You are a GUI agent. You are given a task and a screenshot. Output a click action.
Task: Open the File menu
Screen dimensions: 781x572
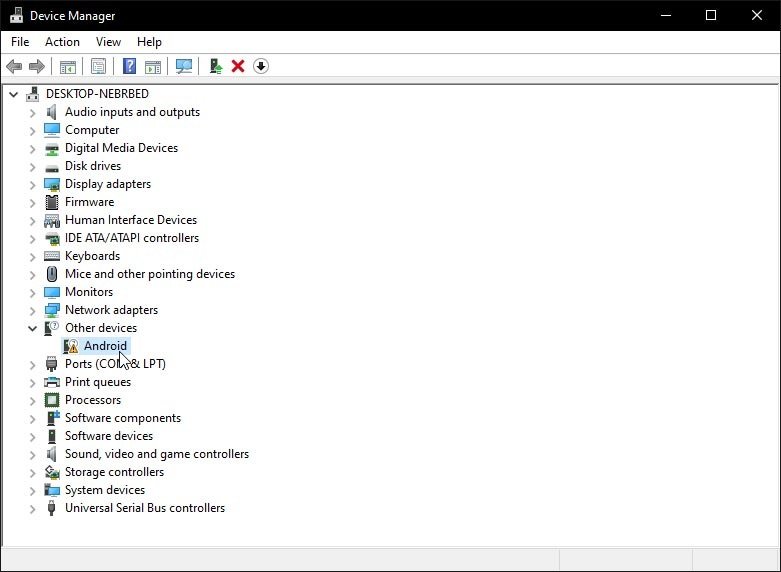pos(20,42)
